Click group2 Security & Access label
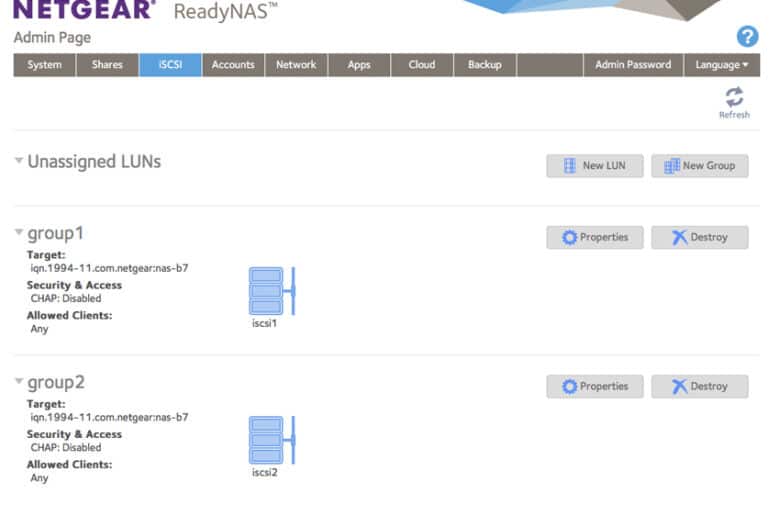This screenshot has width=780, height=516. click(74, 434)
